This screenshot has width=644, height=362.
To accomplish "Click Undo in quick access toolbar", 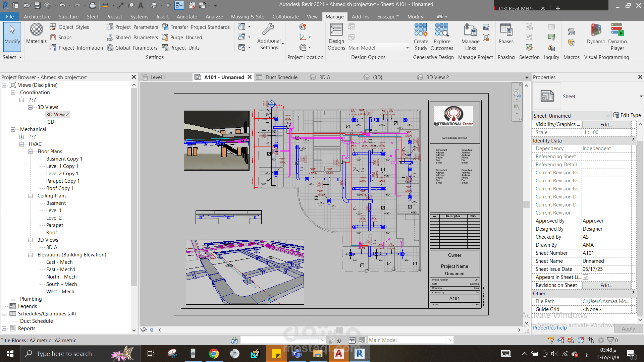I will click(62, 5).
